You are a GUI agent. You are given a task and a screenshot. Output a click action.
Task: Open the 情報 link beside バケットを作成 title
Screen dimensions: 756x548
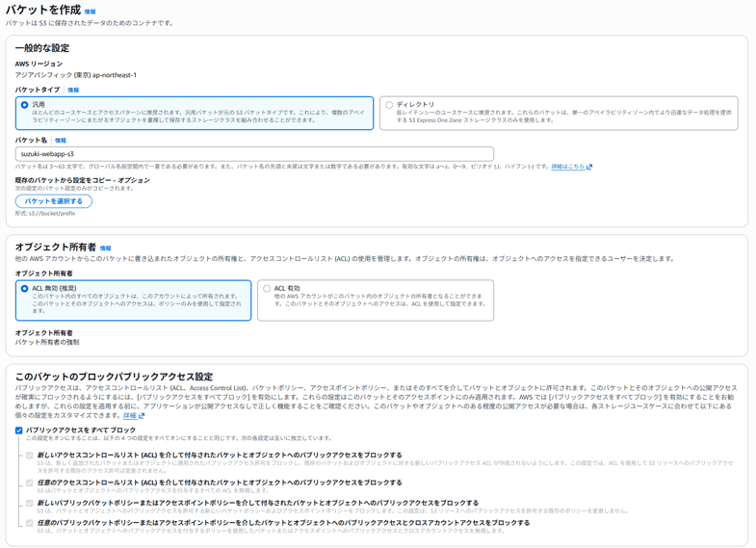(90, 12)
